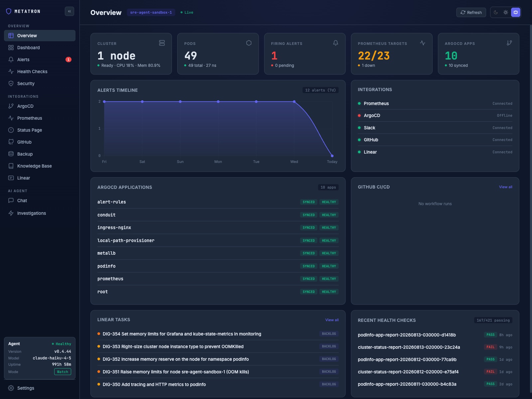Click the red alerts count badge
Image resolution: width=532 pixels, height=399 pixels.
68,60
